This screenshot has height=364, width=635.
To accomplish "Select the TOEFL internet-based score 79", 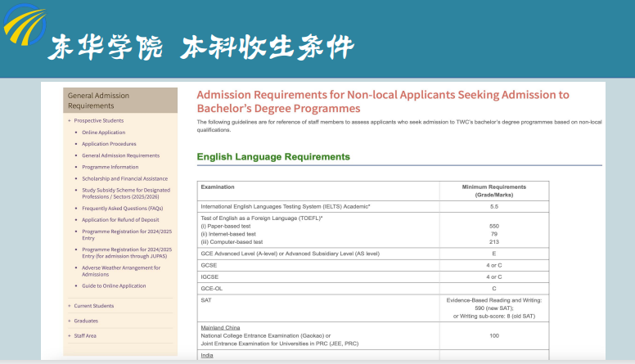I will click(x=494, y=234).
